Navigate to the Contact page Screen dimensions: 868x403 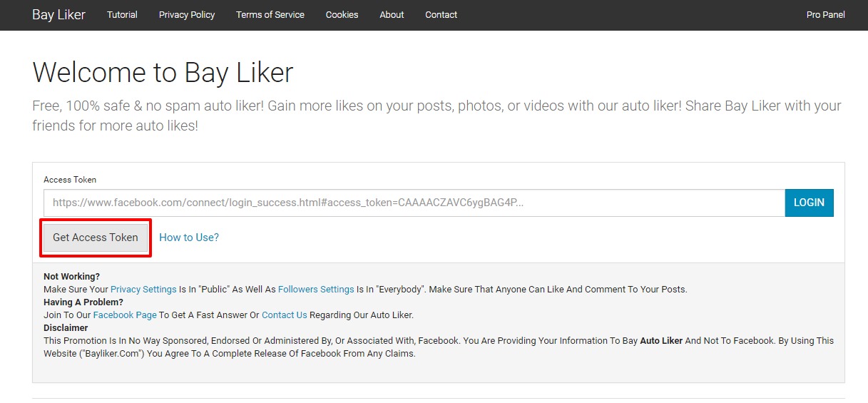[x=441, y=15]
